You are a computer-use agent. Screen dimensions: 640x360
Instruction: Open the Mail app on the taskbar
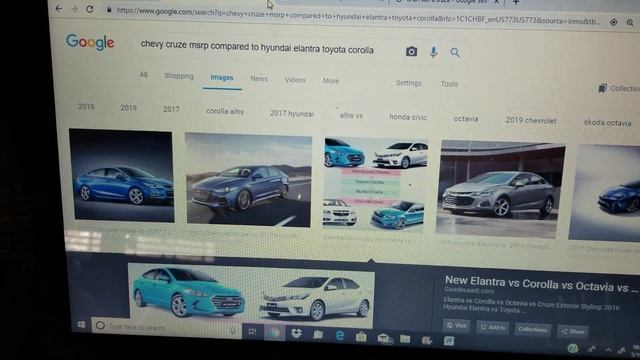[383, 338]
